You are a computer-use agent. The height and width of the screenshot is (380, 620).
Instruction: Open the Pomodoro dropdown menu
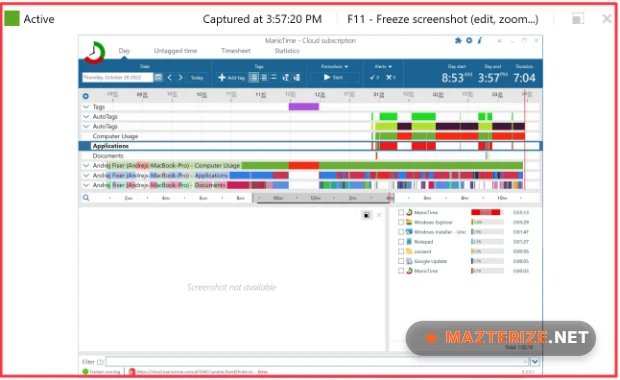[335, 66]
